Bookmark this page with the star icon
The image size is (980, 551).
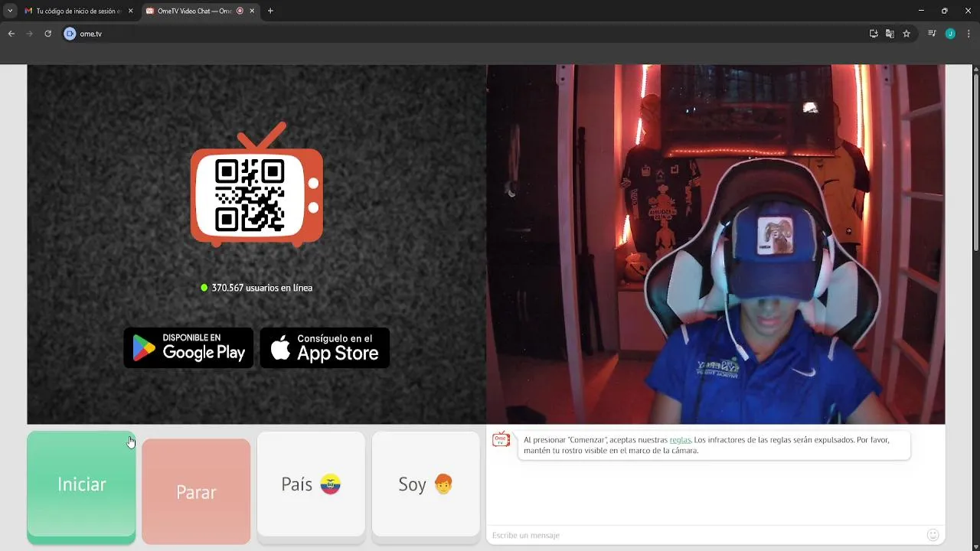pos(906,34)
